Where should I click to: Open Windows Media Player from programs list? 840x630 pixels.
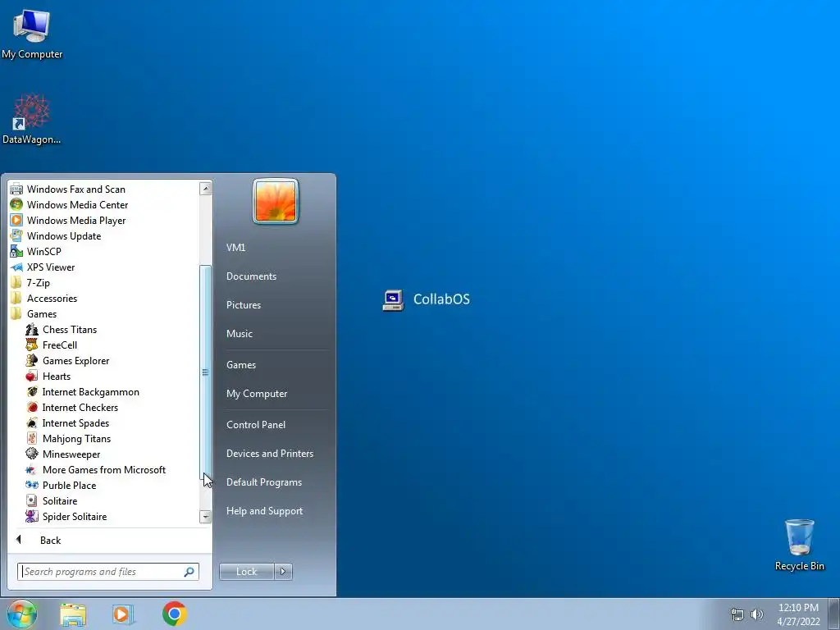pos(76,220)
